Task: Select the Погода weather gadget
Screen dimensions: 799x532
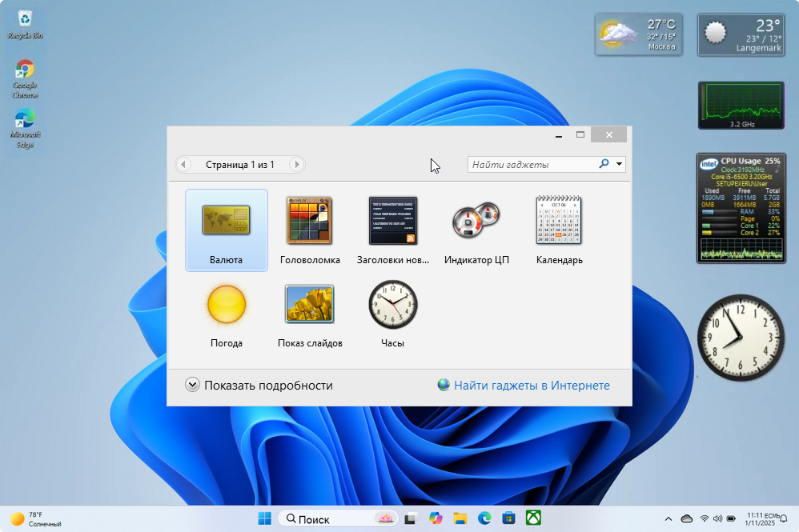Action: [x=226, y=312]
